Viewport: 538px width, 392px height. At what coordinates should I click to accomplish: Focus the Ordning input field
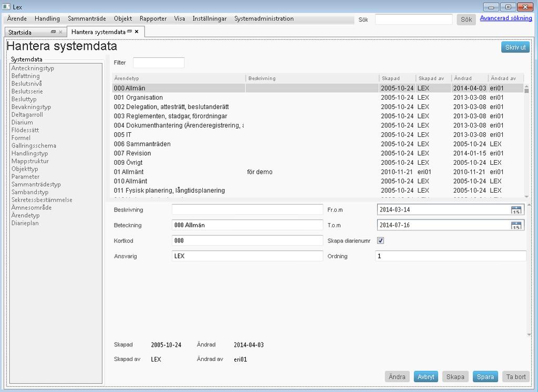pyautogui.click(x=450, y=256)
